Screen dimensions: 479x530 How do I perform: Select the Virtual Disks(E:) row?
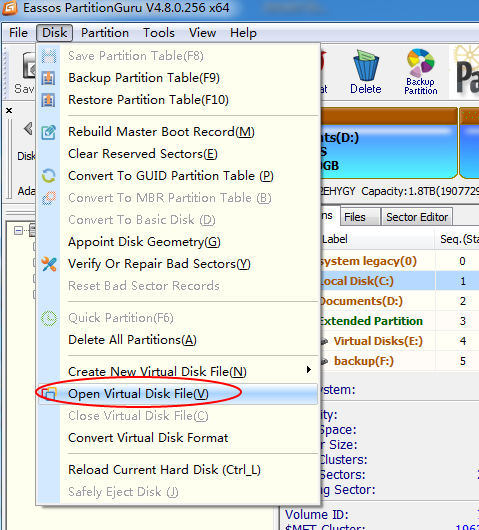(399, 341)
